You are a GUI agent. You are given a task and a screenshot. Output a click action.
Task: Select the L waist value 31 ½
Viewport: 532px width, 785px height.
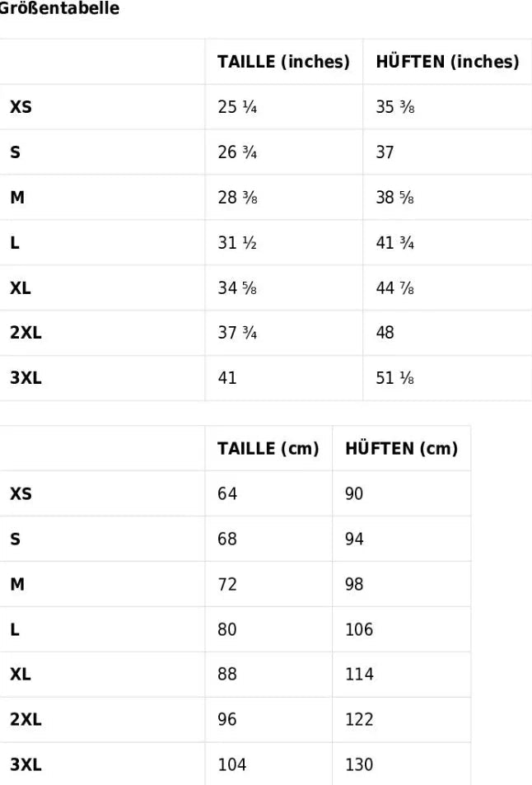tap(237, 243)
